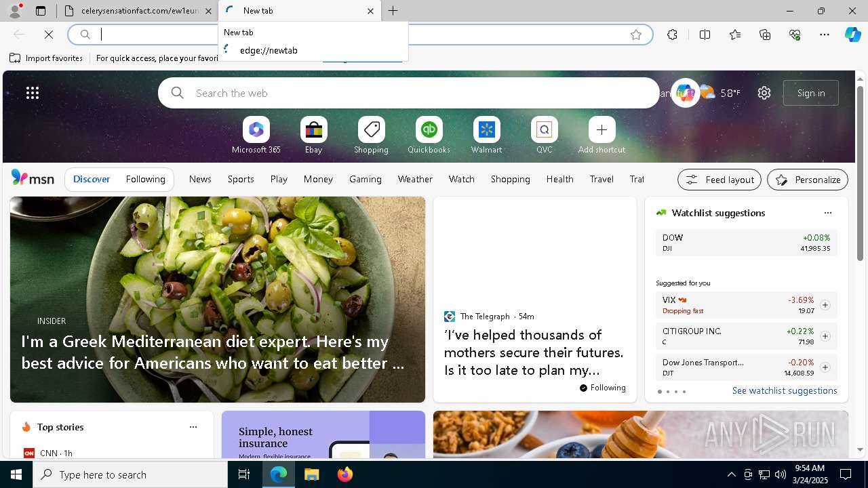Toggle Following on Telegraph card

(603, 388)
